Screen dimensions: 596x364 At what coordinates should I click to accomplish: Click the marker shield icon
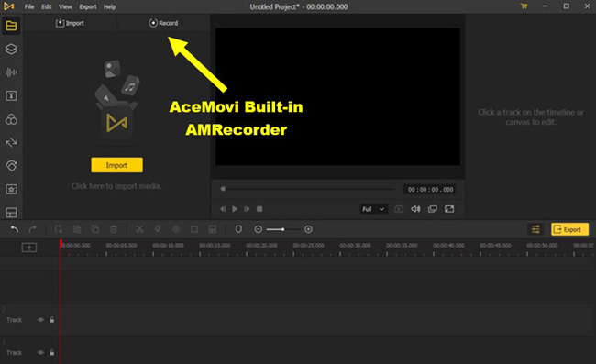[x=238, y=229]
